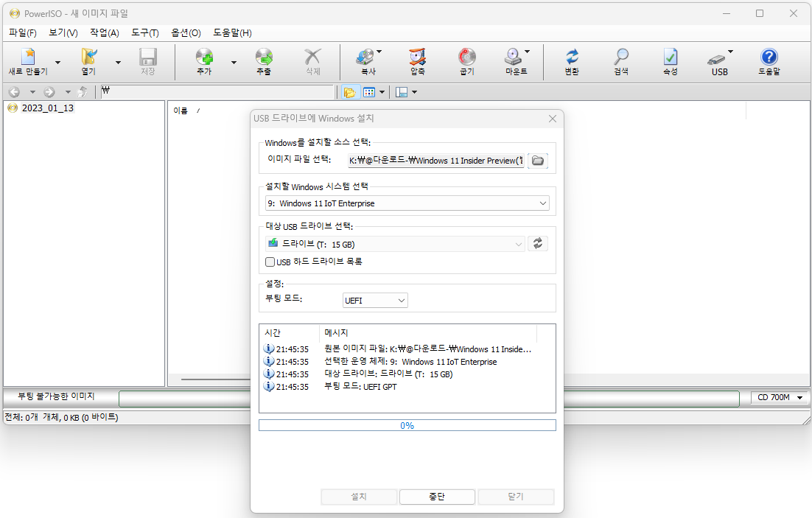The width and height of the screenshot is (812, 518).
Task: Expand the USB toolbar dropdown arrow
Action: click(731, 52)
